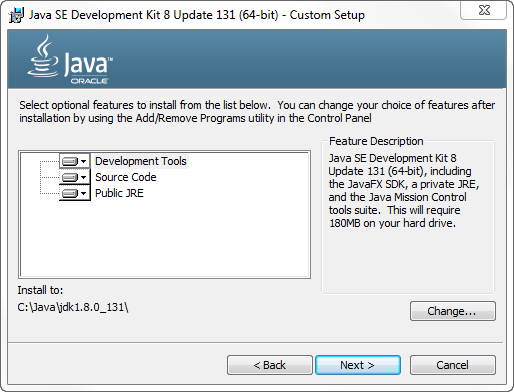Cancel the JDK installation
Screen dimensions: 514x392
tap(453, 365)
